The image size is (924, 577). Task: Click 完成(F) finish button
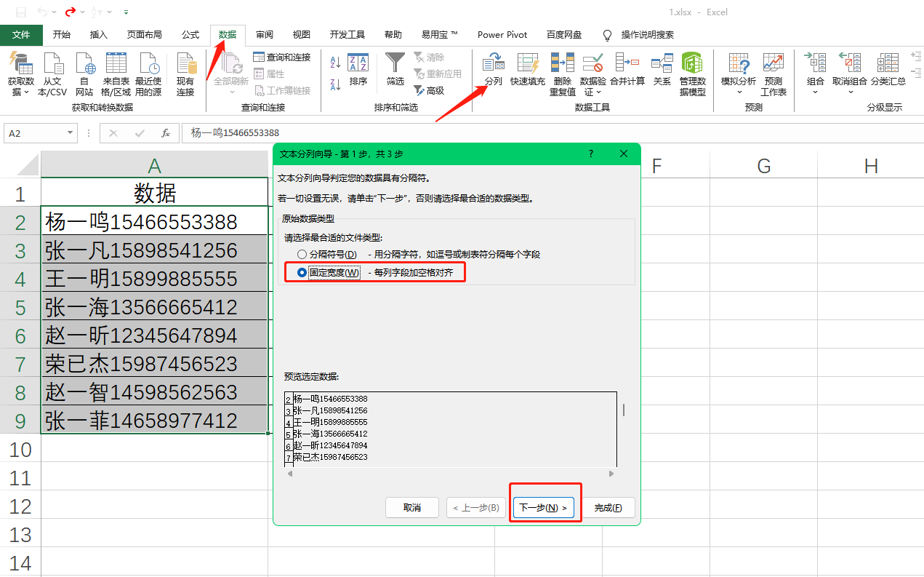(608, 507)
